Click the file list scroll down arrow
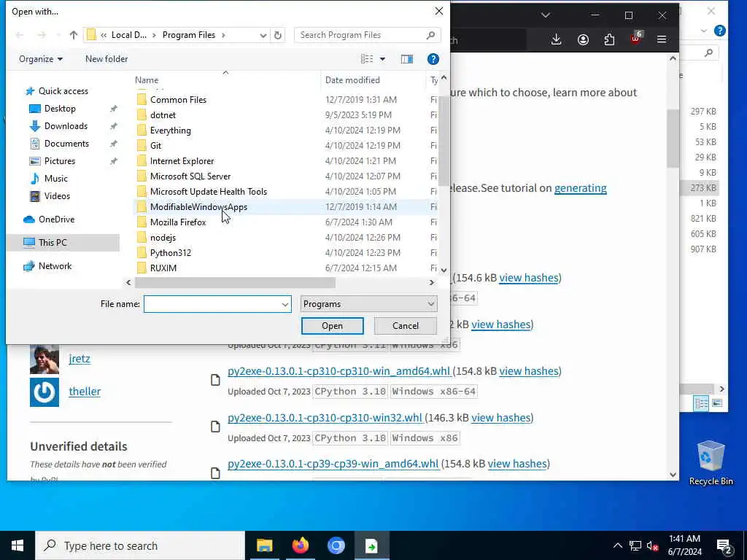This screenshot has width=747, height=560. [444, 270]
